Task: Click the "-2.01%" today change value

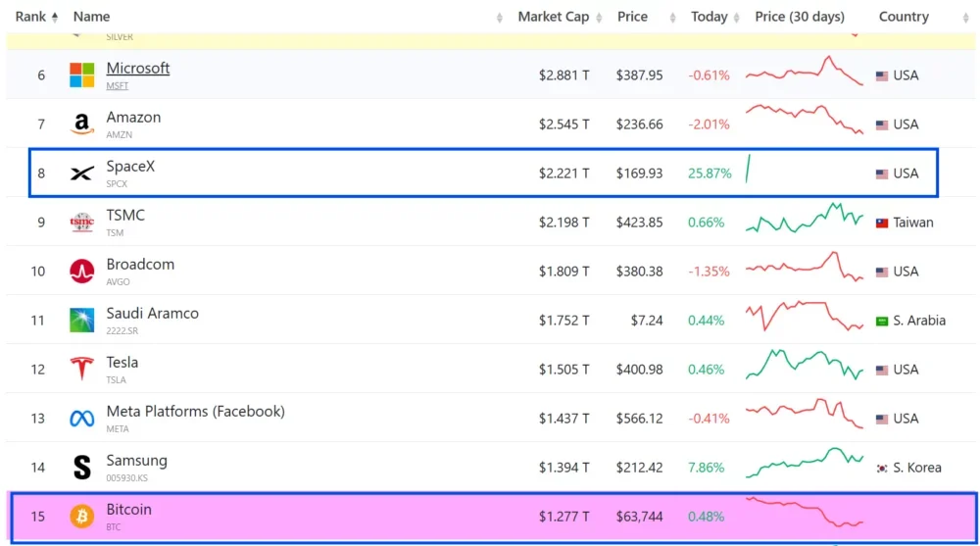Action: 709,124
